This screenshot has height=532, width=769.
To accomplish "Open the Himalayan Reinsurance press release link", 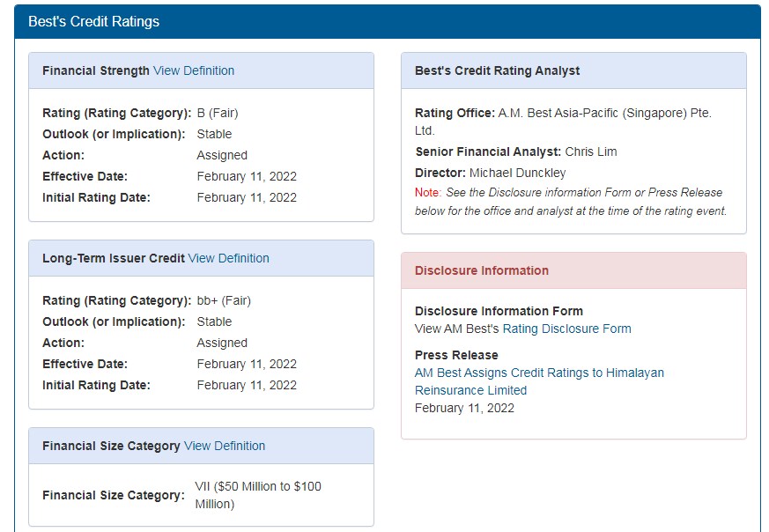I will (x=539, y=381).
